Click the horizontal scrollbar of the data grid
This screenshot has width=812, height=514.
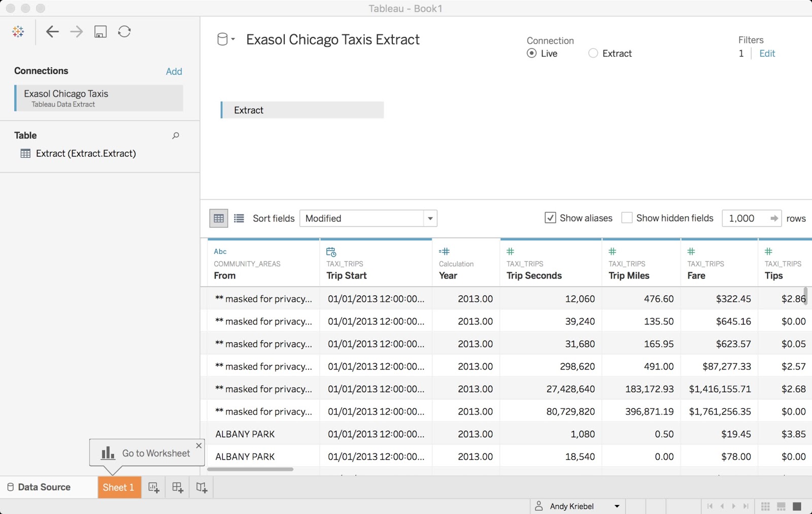pos(250,469)
